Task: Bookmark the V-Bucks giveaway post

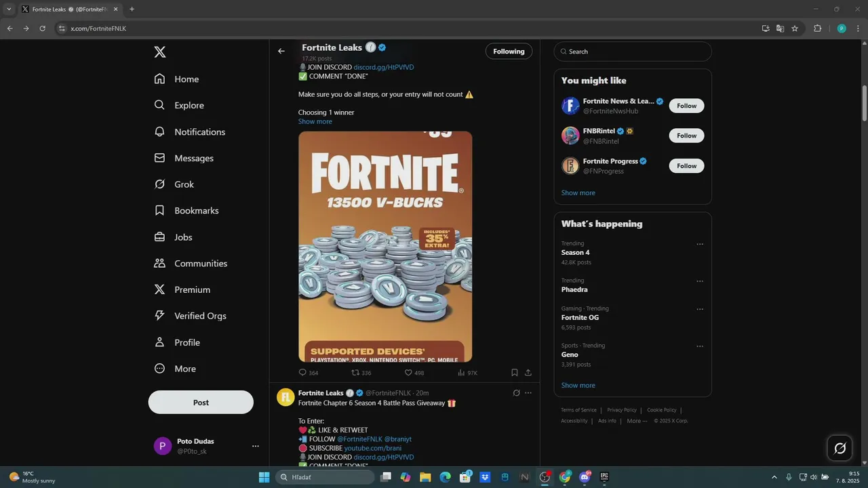Action: pyautogui.click(x=515, y=373)
